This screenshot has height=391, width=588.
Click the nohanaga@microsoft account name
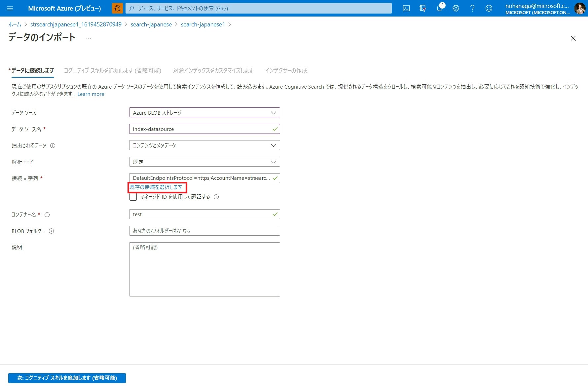537,6
